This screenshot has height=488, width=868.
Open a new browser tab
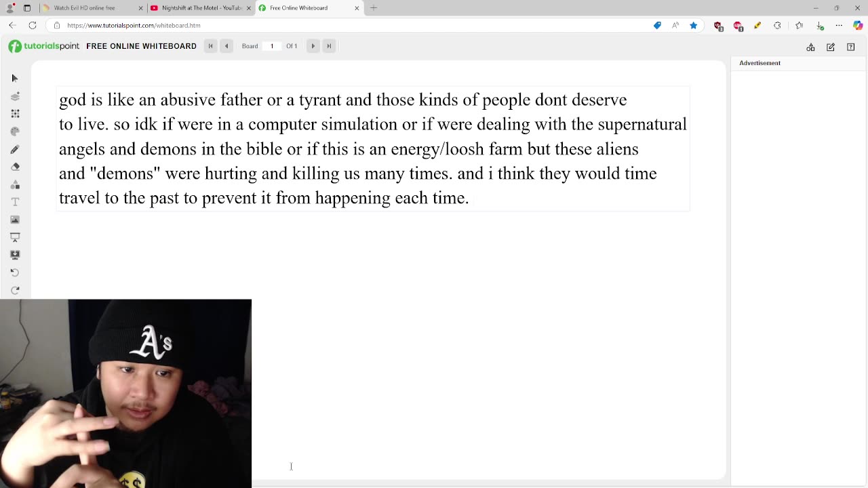pyautogui.click(x=374, y=8)
